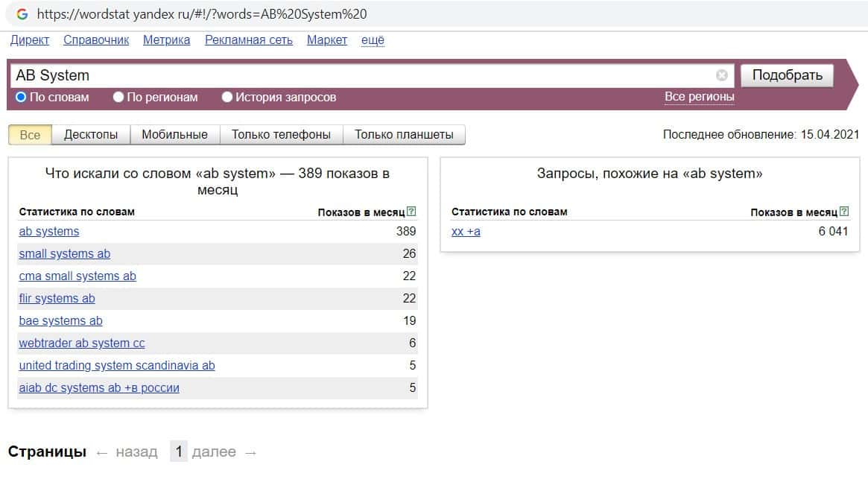868x488 pixels.
Task: Expand the 'ещё' menu in top navigation
Action: [373, 40]
